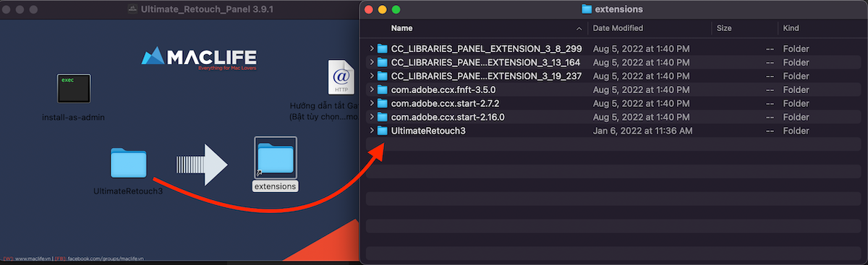Screen dimensions: 868x265
Task: Sort list by Name column header
Action: coord(401,28)
